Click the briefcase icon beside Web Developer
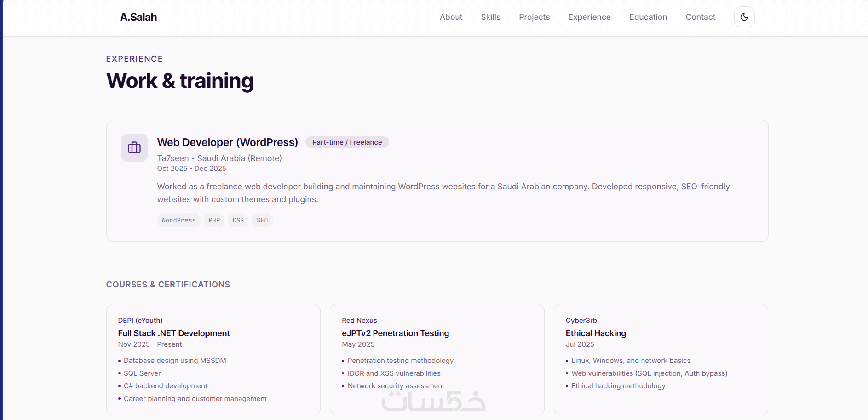The width and height of the screenshot is (868, 420). tap(134, 148)
